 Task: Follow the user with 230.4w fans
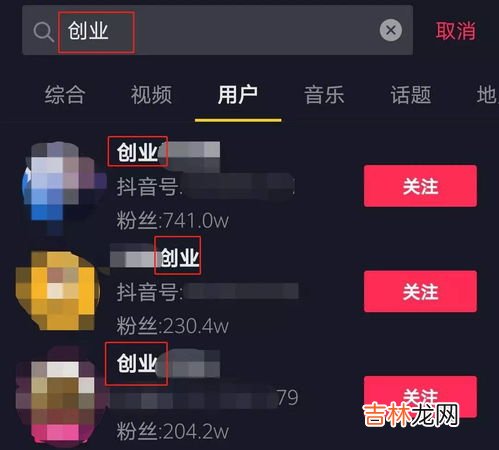point(420,292)
